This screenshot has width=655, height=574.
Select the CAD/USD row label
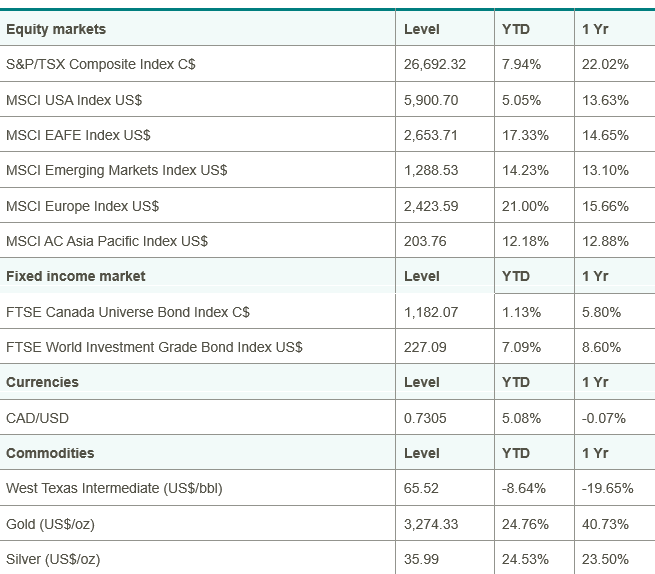tap(37, 418)
